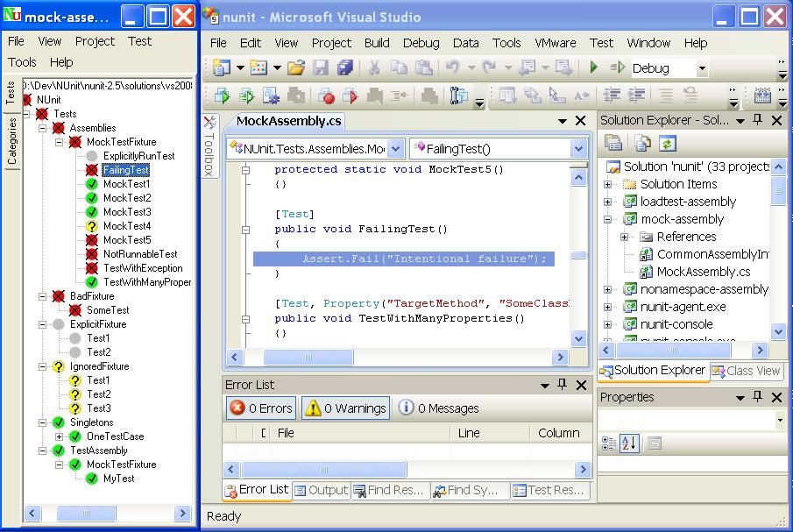Image resolution: width=793 pixels, height=532 pixels.
Task: Click the New Project toolbar icon
Action: coord(222,67)
